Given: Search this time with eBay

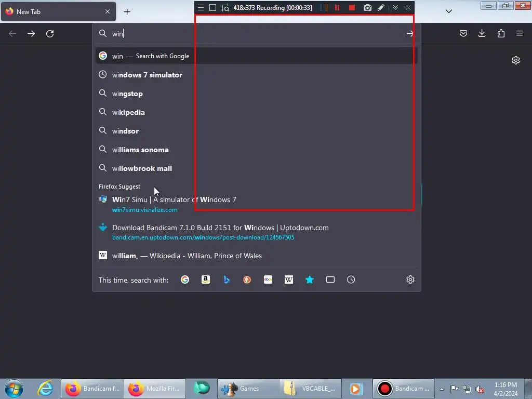Looking at the screenshot, I should point(268,280).
